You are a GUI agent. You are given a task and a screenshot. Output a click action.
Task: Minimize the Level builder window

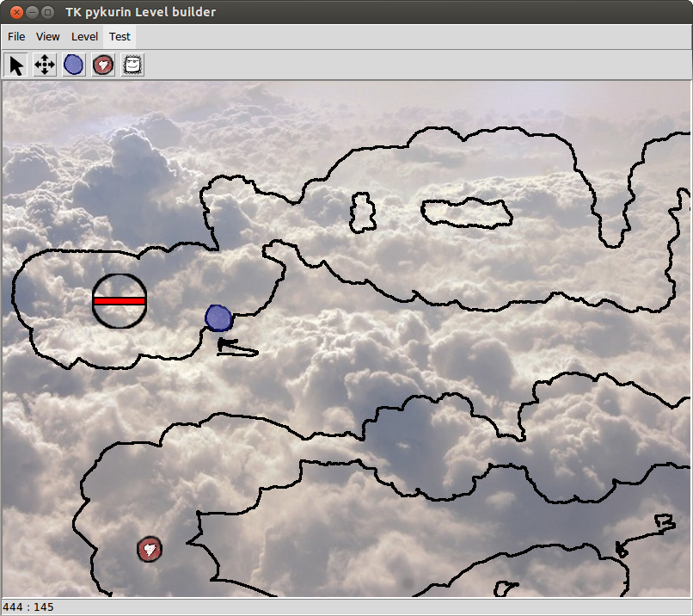[32, 12]
